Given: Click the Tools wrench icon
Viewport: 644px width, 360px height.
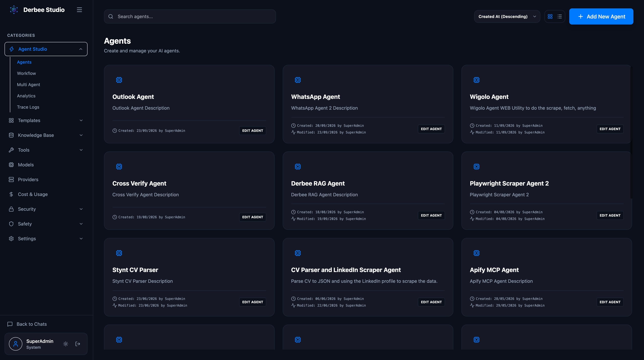Looking at the screenshot, I should pos(11,150).
